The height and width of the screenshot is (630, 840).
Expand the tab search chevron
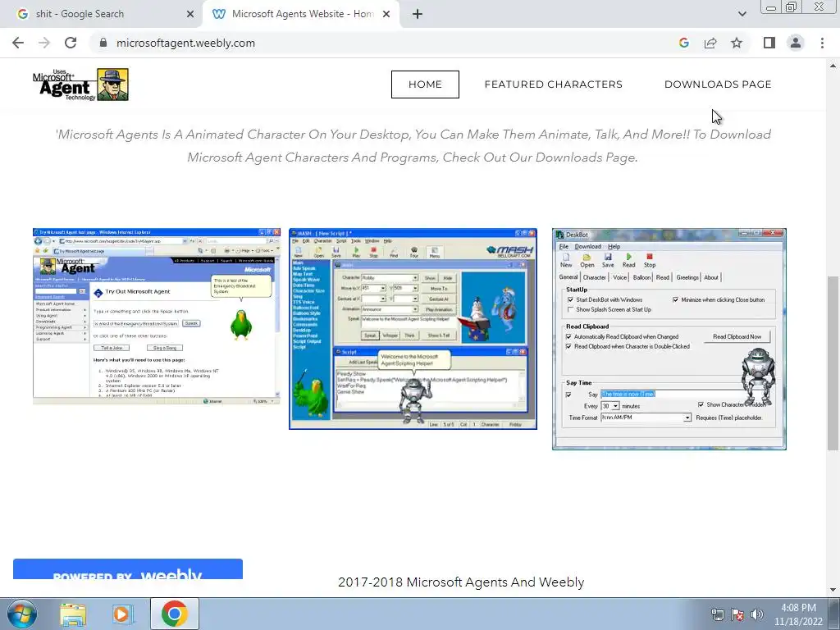pyautogui.click(x=742, y=14)
